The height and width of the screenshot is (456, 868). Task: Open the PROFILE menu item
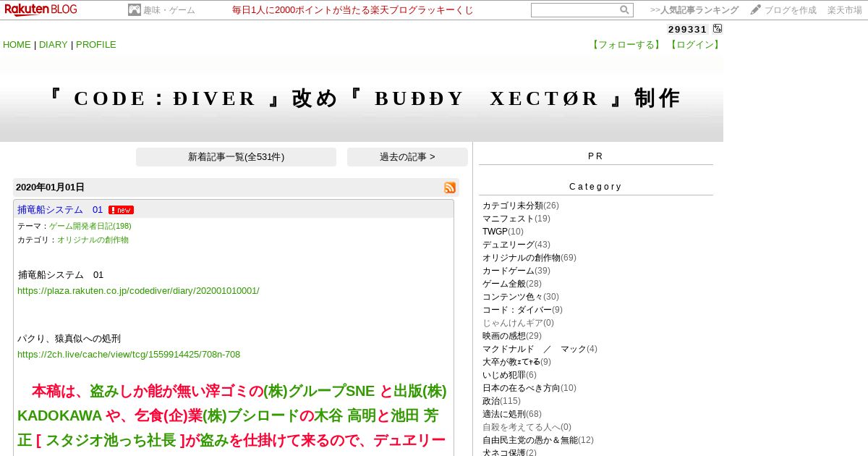[x=96, y=45]
